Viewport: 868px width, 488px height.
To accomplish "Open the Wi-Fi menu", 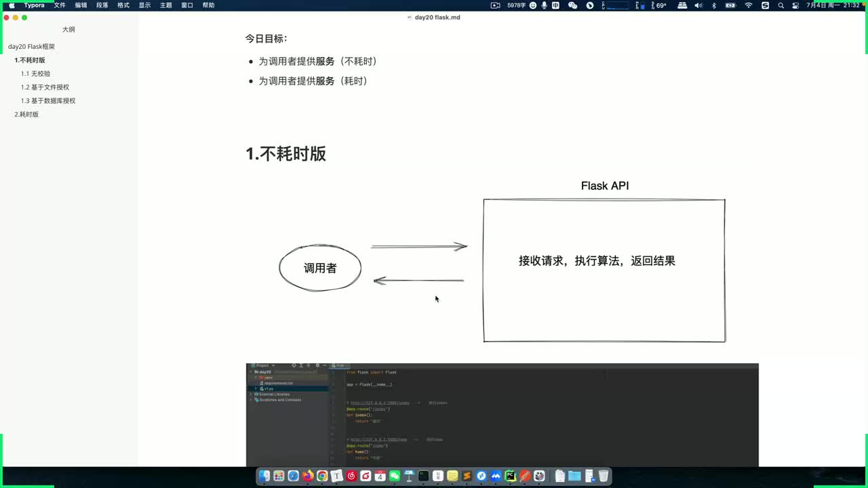I will pos(749,5).
